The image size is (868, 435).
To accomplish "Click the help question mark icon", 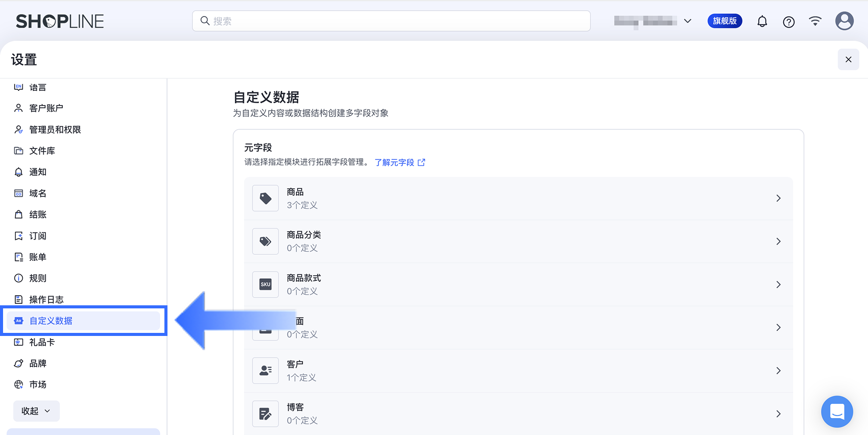I will coord(788,21).
